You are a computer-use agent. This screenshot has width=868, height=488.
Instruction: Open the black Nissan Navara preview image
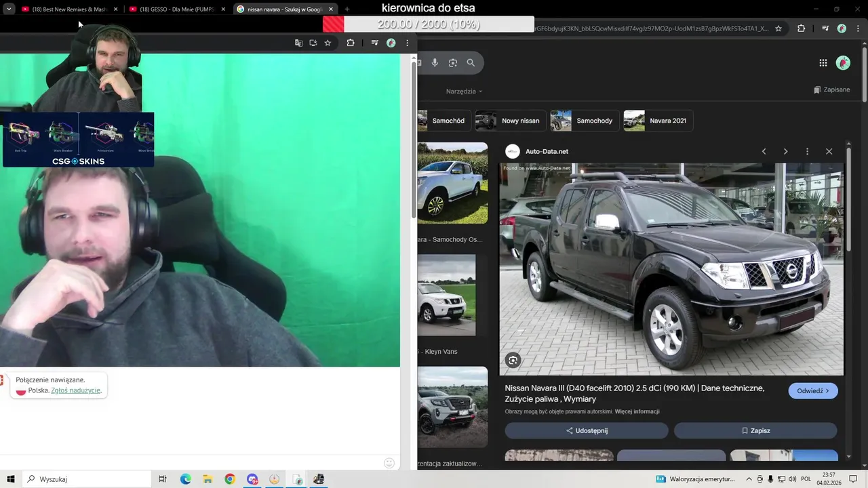(671, 269)
